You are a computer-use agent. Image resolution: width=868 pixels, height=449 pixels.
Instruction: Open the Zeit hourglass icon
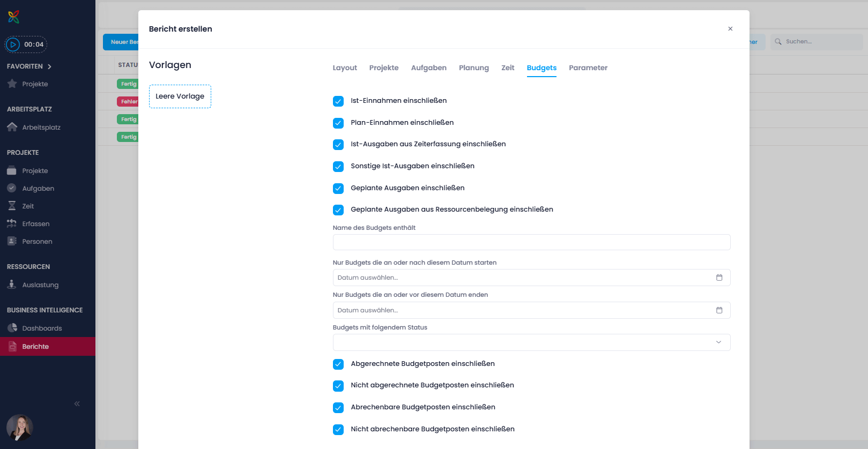(12, 206)
